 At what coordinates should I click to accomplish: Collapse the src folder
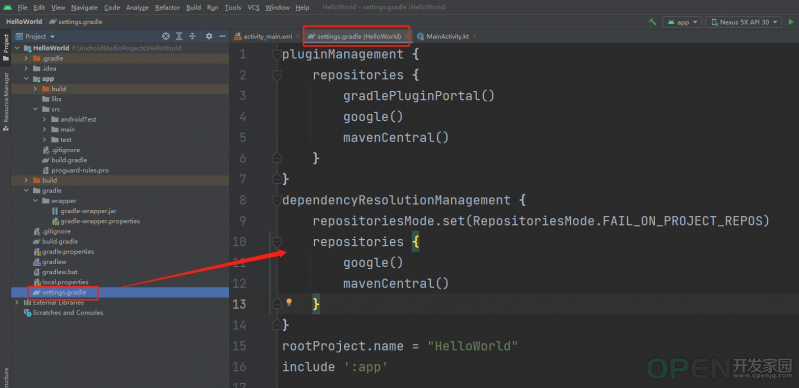coord(35,109)
